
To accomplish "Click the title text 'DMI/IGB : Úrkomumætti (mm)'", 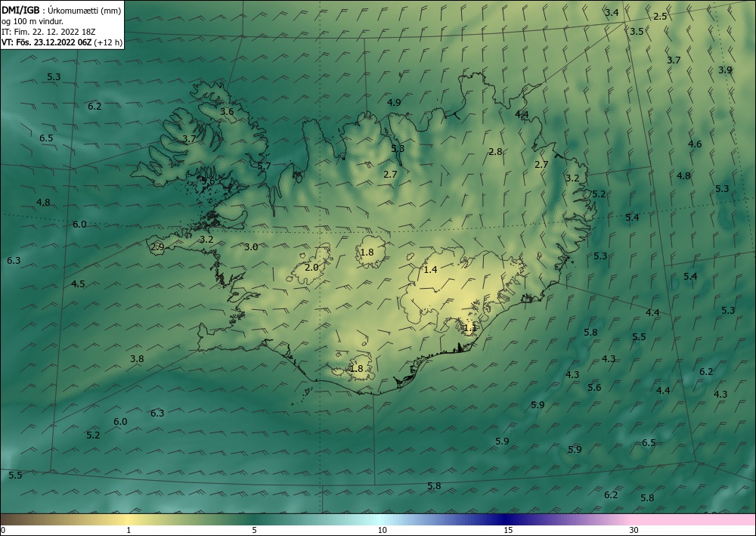I will point(61,10).
